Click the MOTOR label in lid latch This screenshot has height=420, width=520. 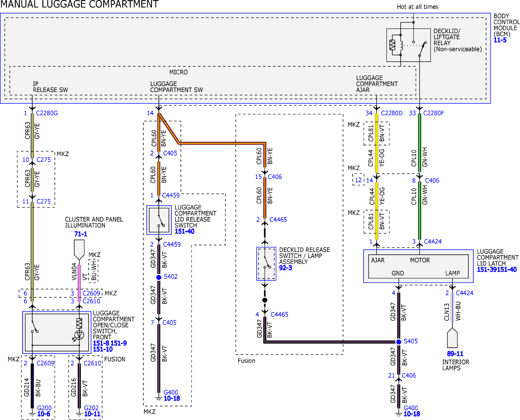[420, 260]
